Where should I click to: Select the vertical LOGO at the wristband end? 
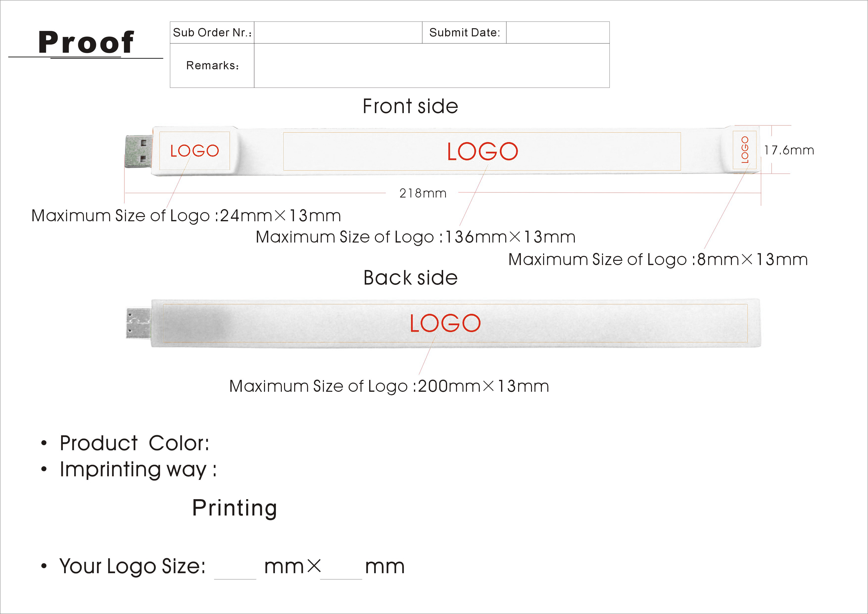click(x=744, y=150)
